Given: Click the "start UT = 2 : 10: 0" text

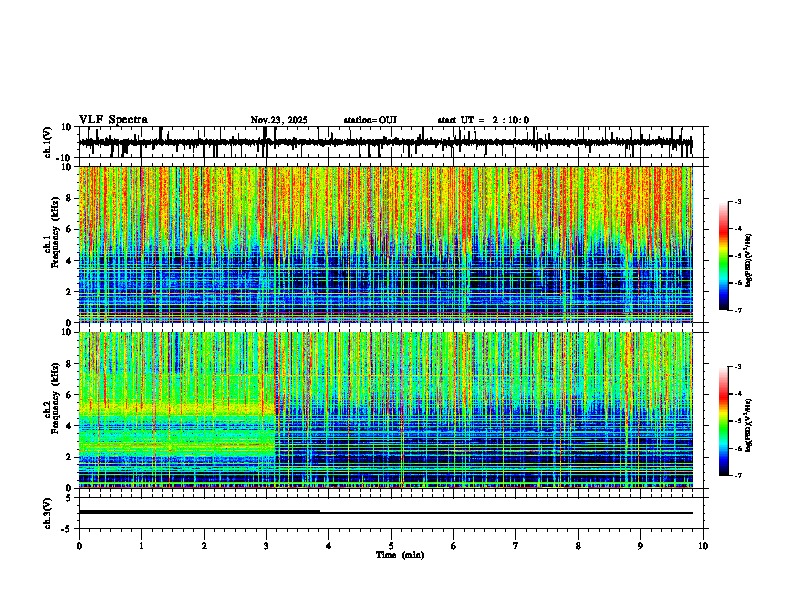Looking at the screenshot, I should 483,120.
